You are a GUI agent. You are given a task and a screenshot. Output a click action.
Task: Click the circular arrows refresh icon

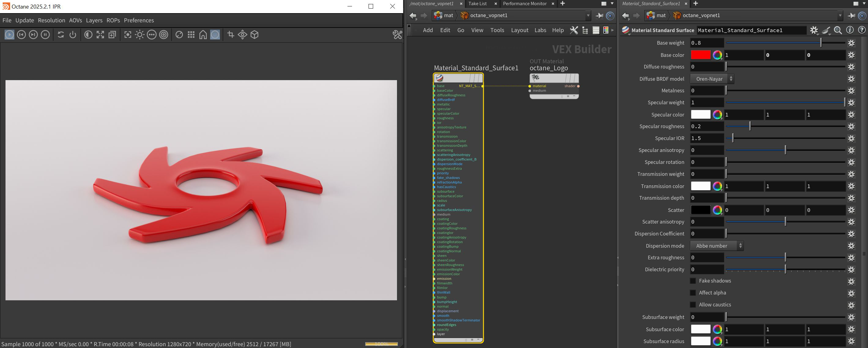click(61, 34)
